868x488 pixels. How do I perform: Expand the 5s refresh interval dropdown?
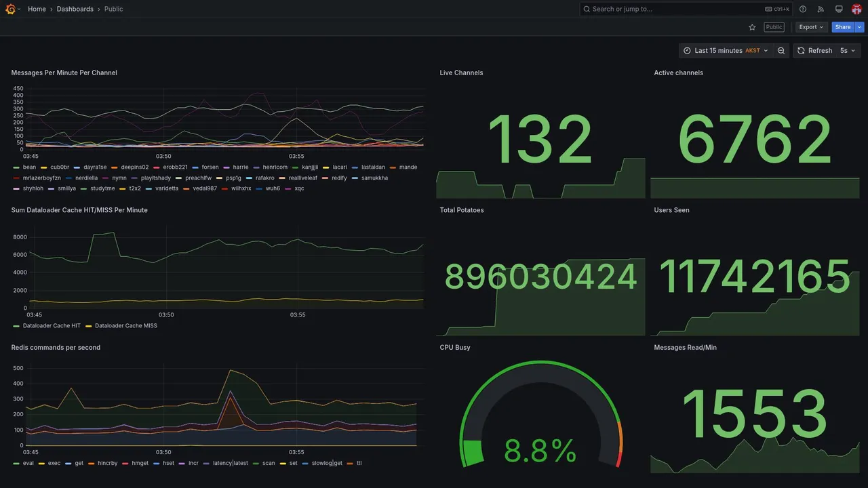(x=848, y=51)
